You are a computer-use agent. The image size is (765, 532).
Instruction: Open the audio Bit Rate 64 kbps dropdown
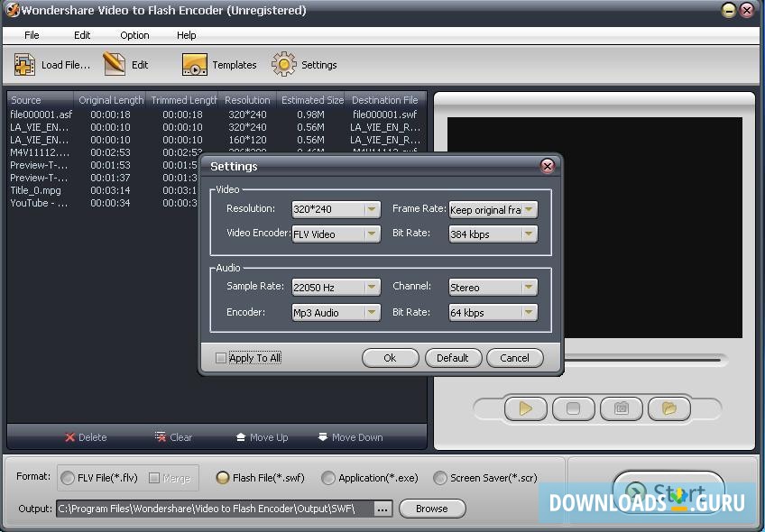[493, 313]
